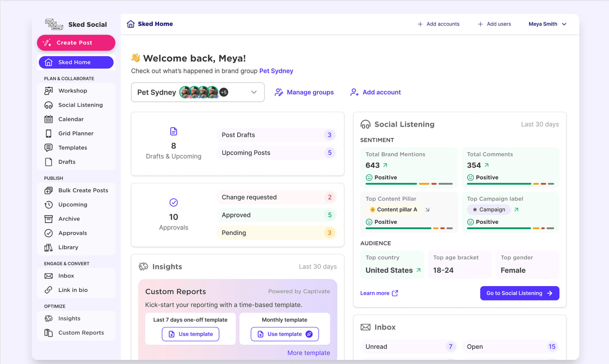609x364 pixels.
Task: Click the Inbox envelope icon in sidebar
Action: click(x=49, y=276)
